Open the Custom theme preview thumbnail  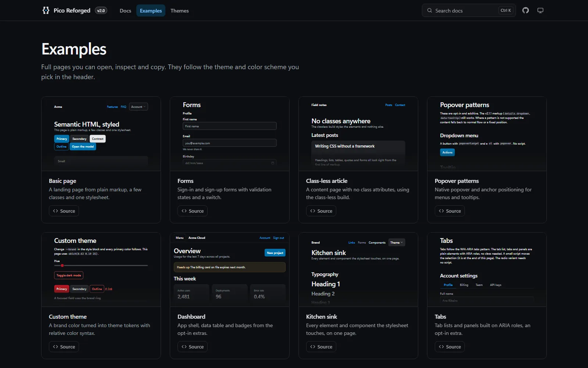point(101,270)
